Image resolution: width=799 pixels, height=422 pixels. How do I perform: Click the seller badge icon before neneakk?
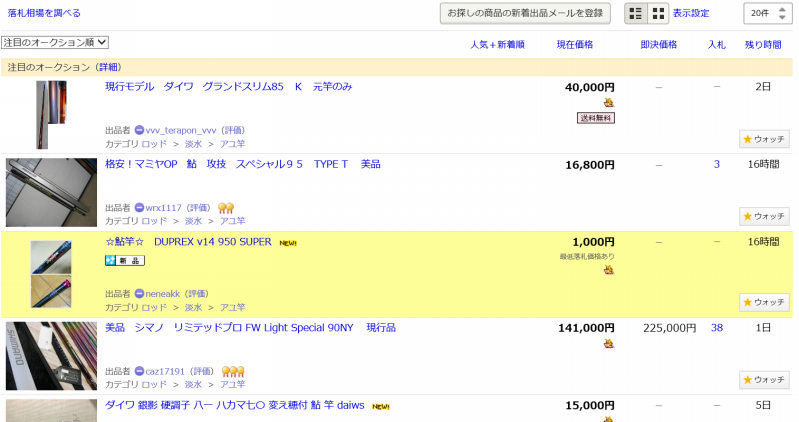(139, 294)
